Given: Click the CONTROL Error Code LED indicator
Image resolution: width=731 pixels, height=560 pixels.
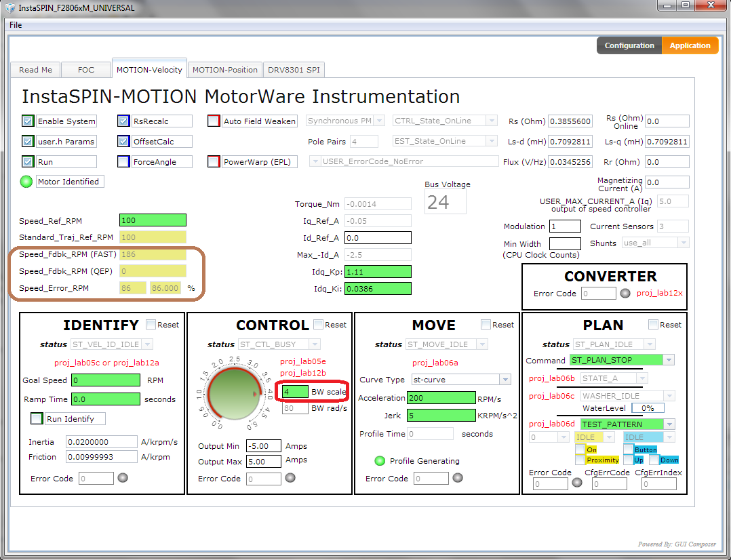Looking at the screenshot, I should coord(290,477).
